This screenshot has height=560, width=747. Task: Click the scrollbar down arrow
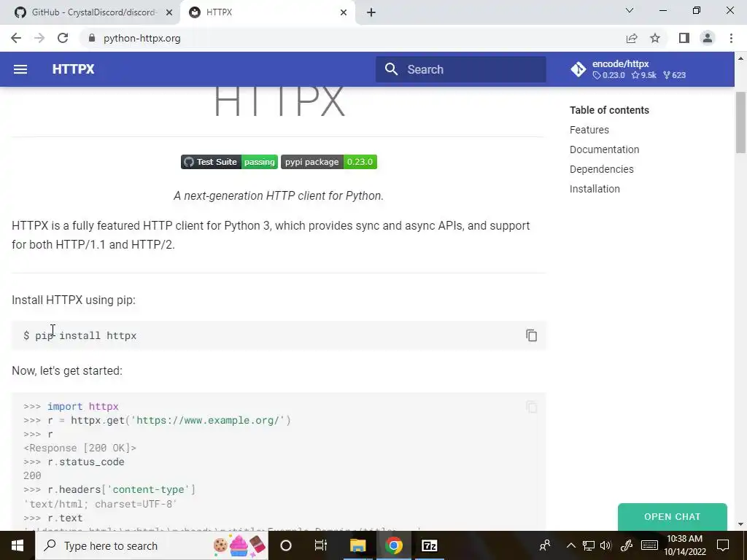point(740,525)
